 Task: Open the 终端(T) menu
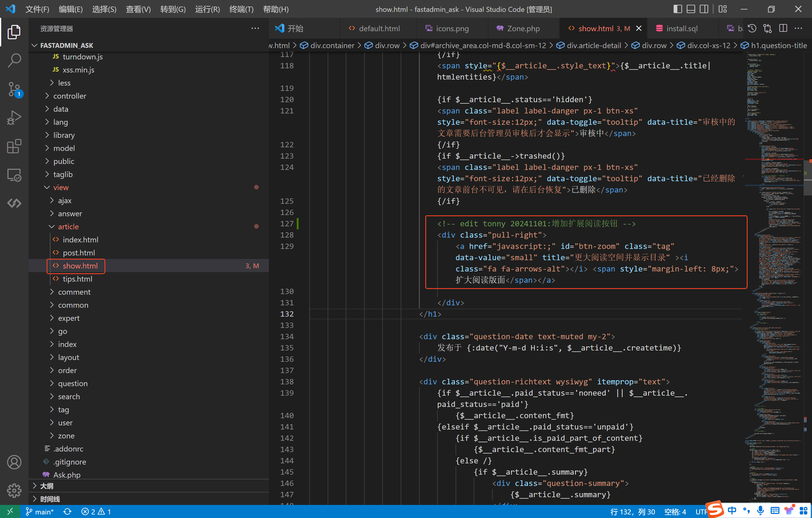click(x=241, y=9)
